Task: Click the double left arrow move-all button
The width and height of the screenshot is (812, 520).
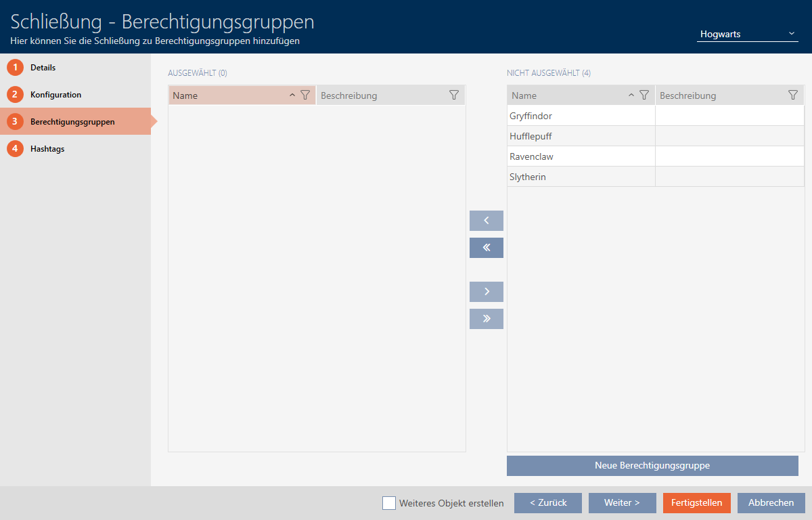Action: (x=486, y=248)
